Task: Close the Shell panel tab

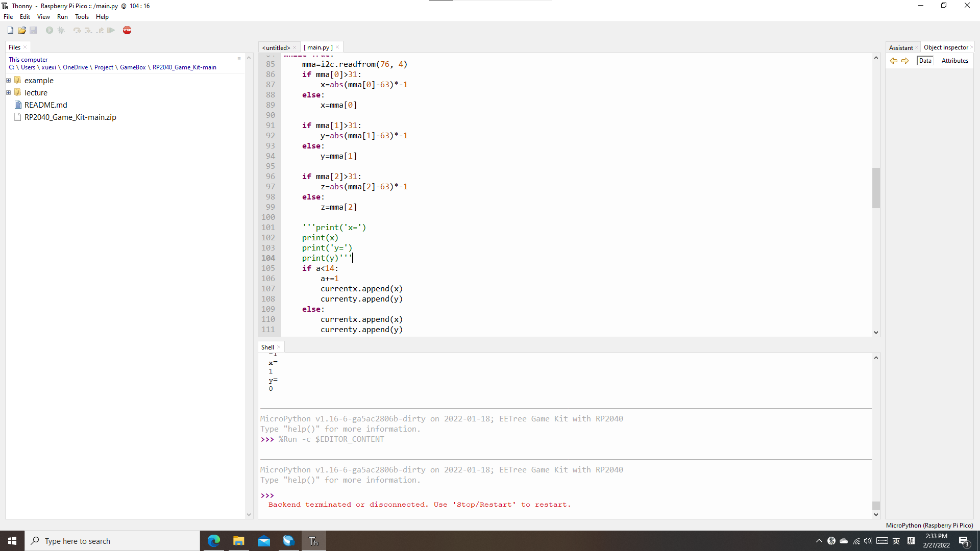Action: click(x=279, y=347)
